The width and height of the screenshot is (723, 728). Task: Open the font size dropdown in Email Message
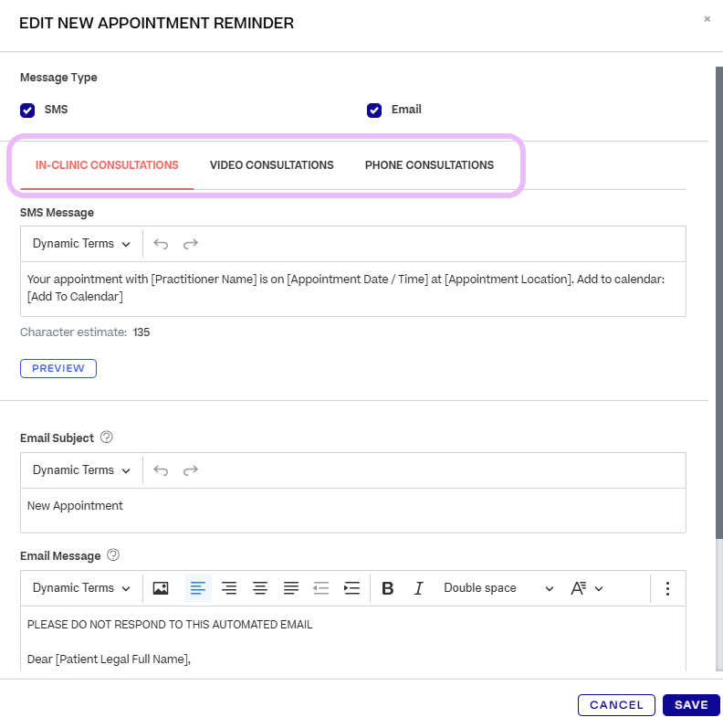[x=586, y=588]
